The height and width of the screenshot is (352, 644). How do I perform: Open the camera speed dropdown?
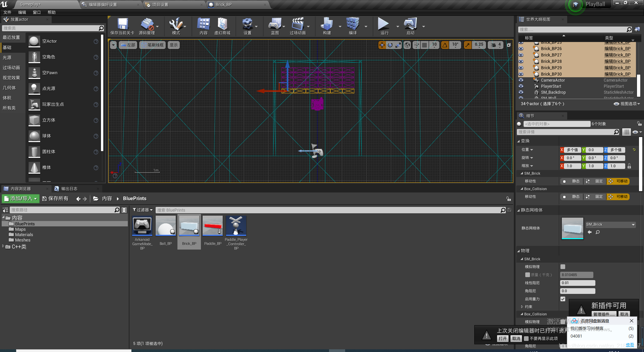[496, 45]
